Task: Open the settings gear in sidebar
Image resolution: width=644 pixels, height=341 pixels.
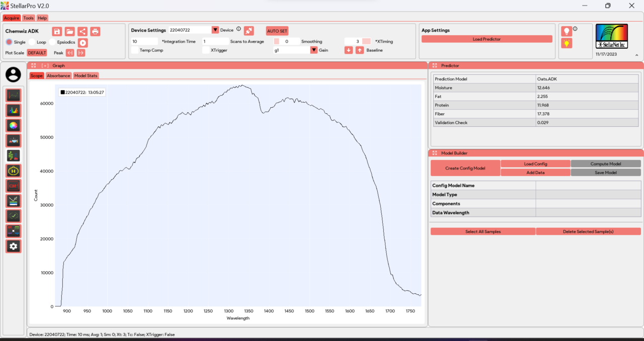Action: point(14,246)
